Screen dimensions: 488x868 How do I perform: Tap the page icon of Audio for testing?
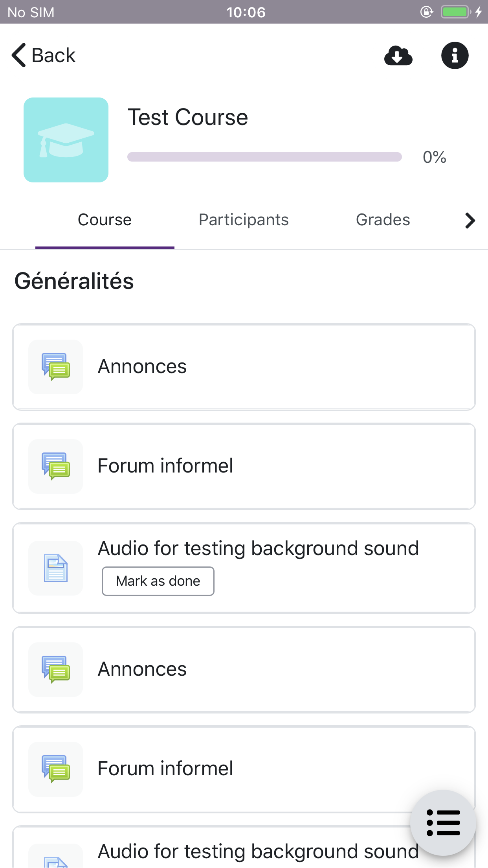tap(56, 568)
